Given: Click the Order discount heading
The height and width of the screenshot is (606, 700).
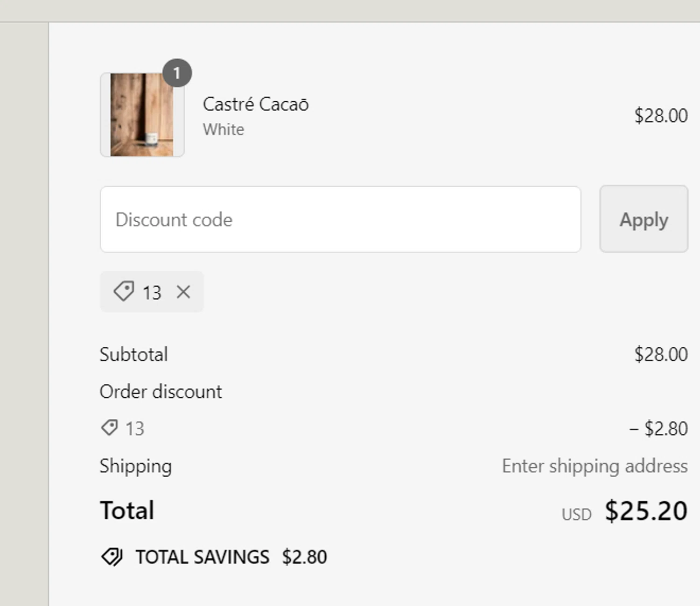Looking at the screenshot, I should pyautogui.click(x=161, y=392).
